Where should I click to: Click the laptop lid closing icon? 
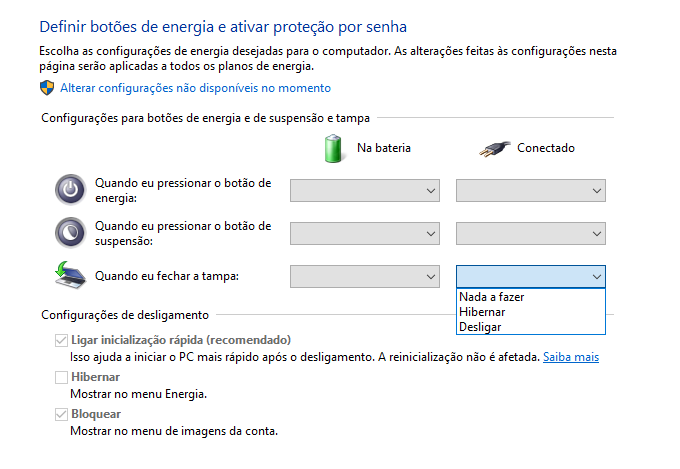(70, 275)
